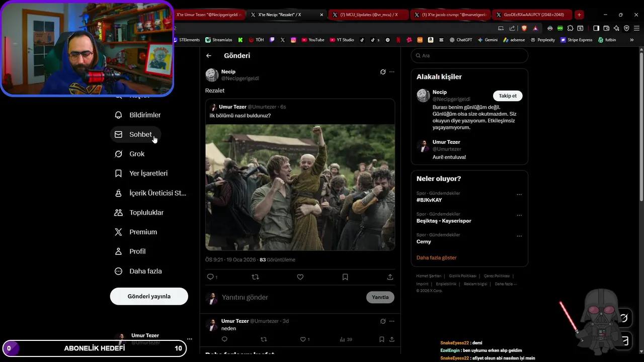Open options for #BJKvKAY trend
This screenshot has width=644, height=362.
(x=519, y=195)
